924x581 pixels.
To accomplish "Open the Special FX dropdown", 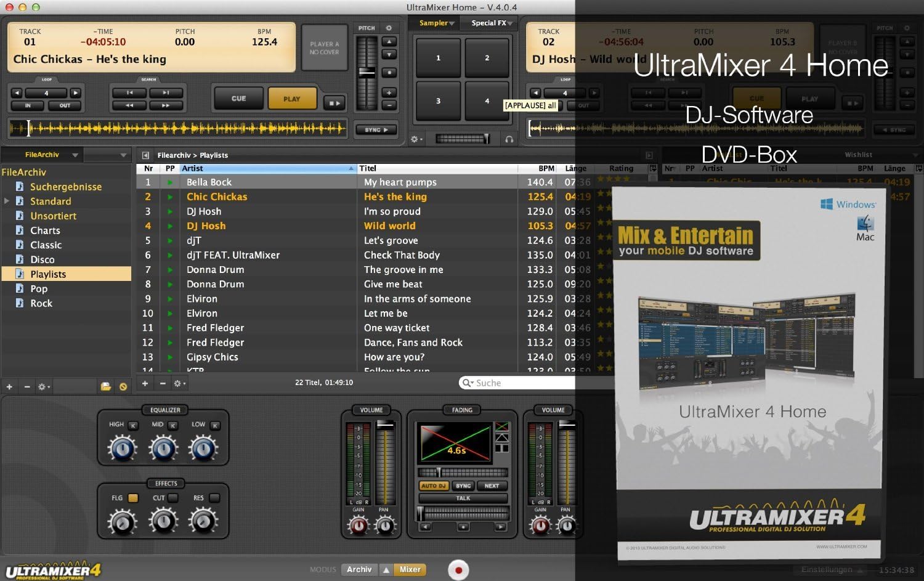I will (x=490, y=23).
